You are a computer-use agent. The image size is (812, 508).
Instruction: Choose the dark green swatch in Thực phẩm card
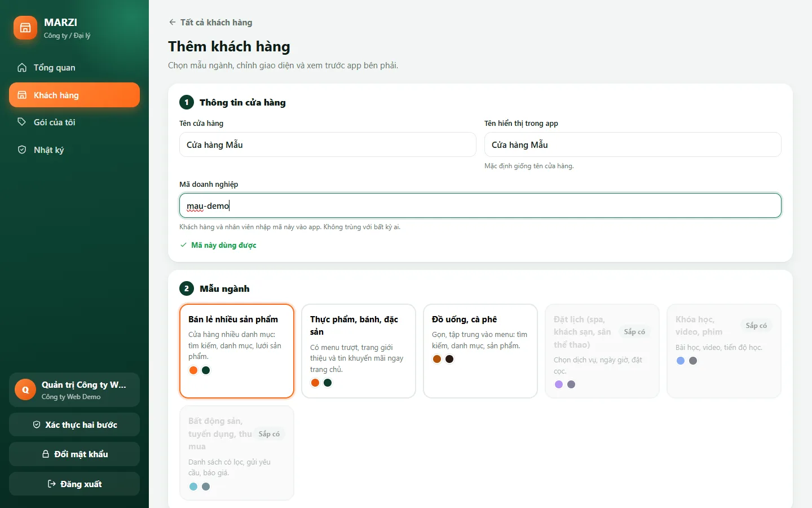point(328,383)
